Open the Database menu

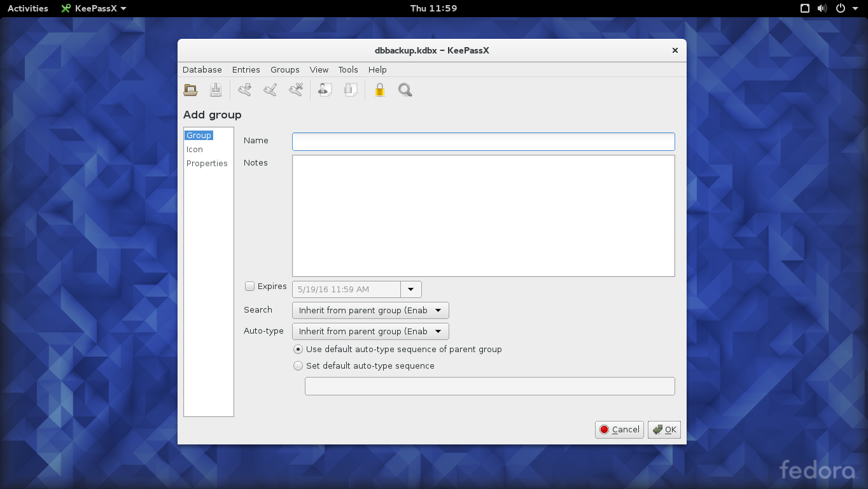(202, 69)
